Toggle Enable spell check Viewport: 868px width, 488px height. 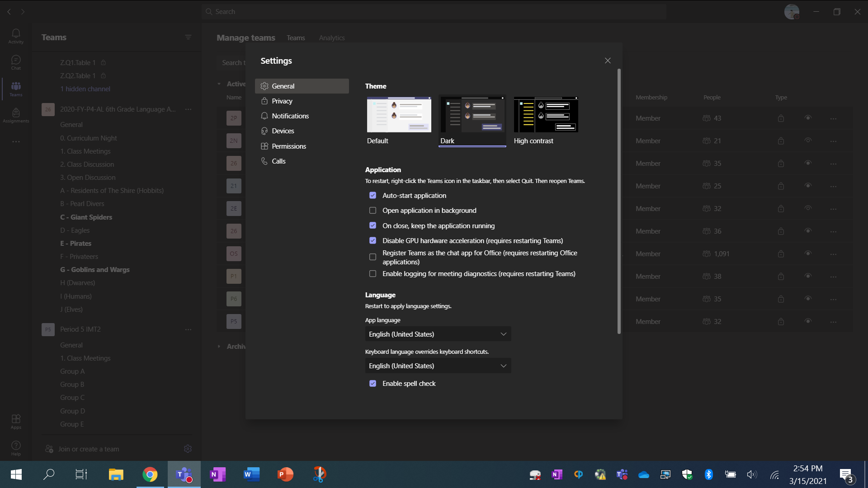click(373, 384)
